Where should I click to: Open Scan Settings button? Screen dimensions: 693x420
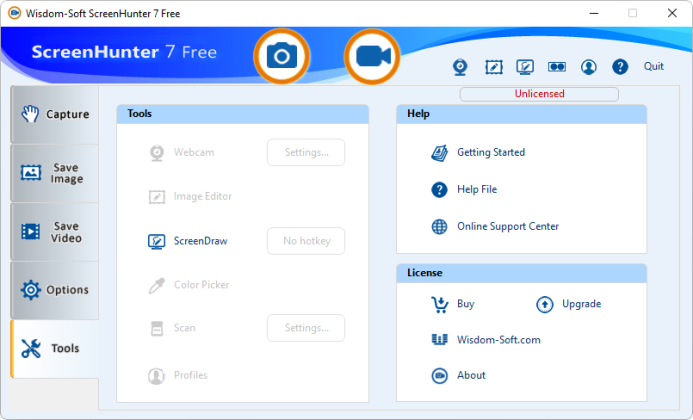click(306, 328)
